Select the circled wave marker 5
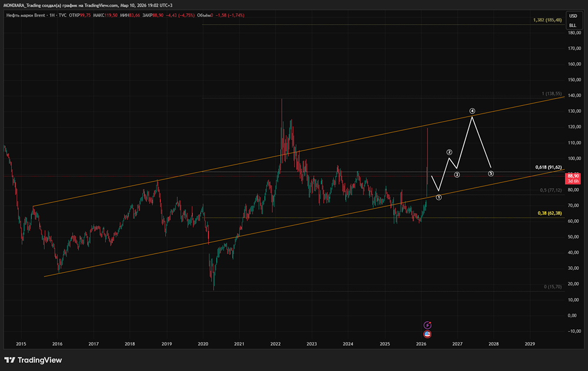588x371 pixels. click(x=491, y=173)
